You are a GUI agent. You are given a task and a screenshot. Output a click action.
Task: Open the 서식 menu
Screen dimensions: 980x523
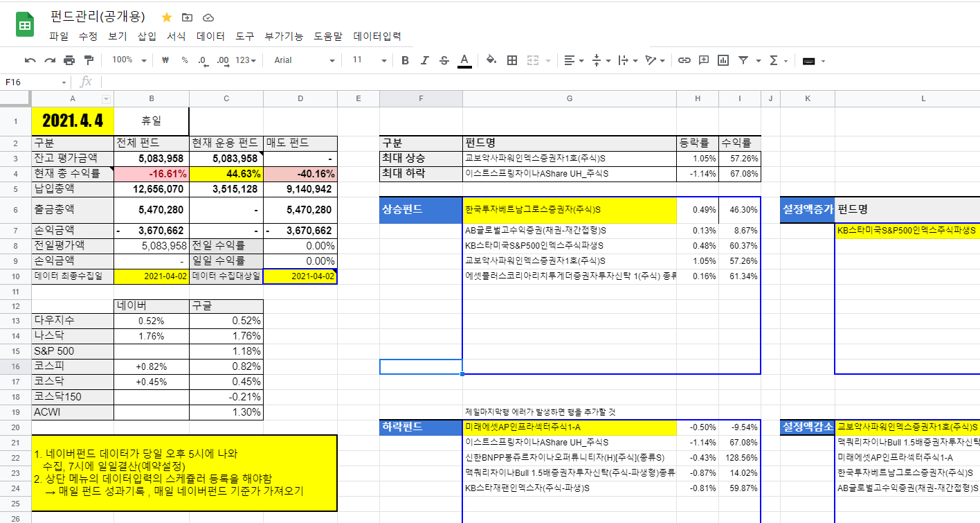pos(176,36)
